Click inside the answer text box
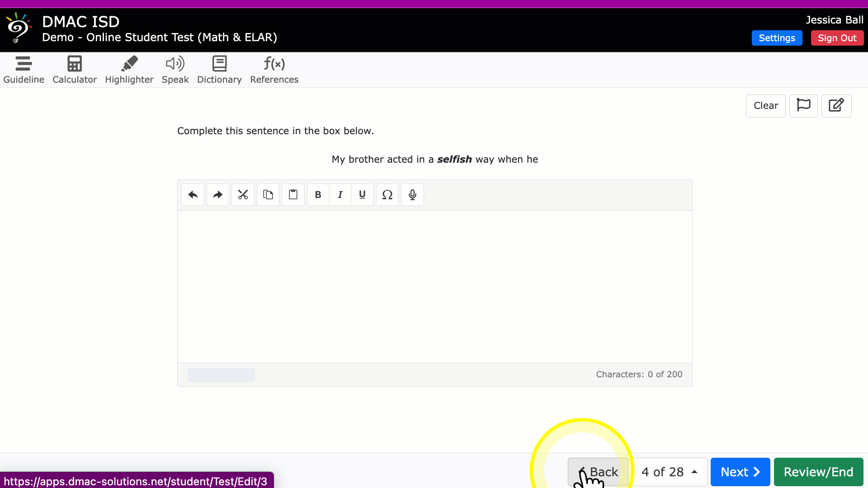Viewport: 868px width, 488px height. pos(435,286)
